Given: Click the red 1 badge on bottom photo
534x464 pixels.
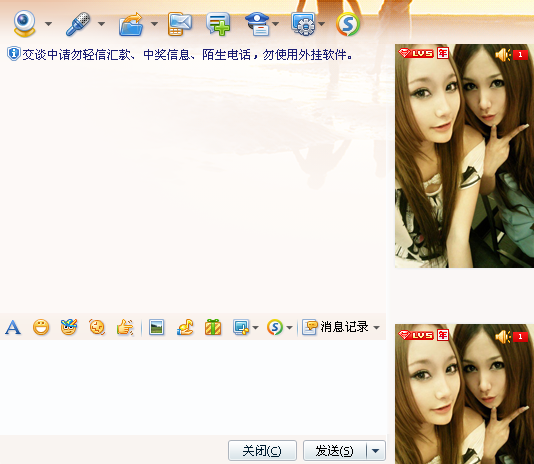Looking at the screenshot, I should point(520,337).
